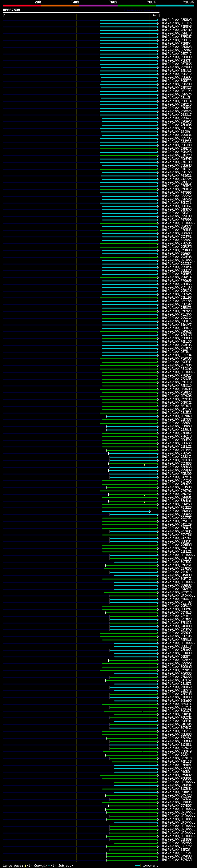Open hit UniRef100_Q767A2
The width and height of the screenshot is (197, 868).
click(177, 491)
